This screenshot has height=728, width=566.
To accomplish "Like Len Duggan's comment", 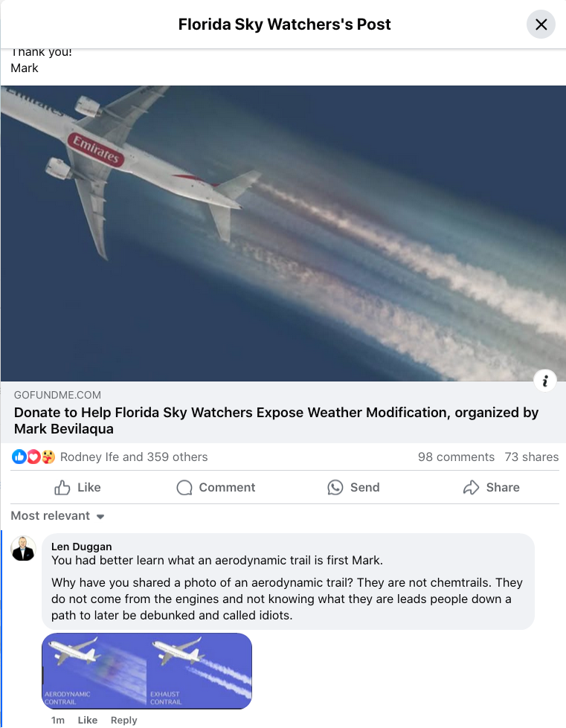I will point(87,720).
